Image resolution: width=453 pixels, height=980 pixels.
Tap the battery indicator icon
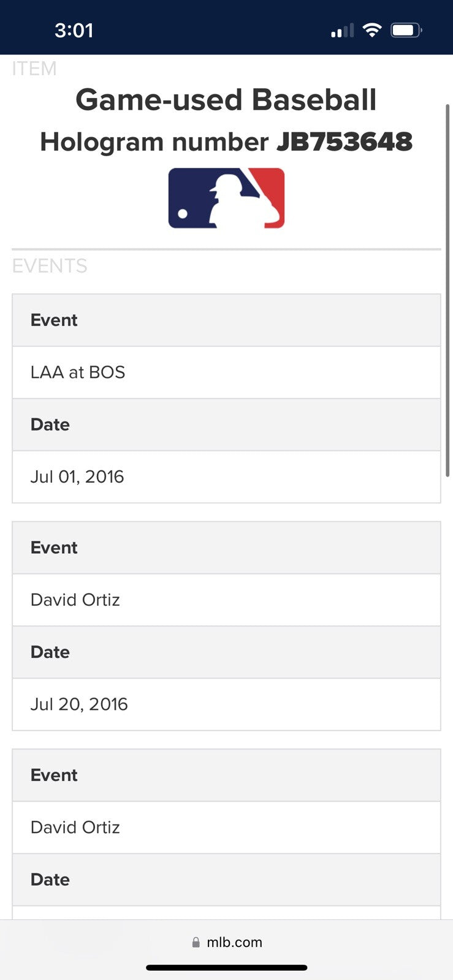click(x=406, y=30)
